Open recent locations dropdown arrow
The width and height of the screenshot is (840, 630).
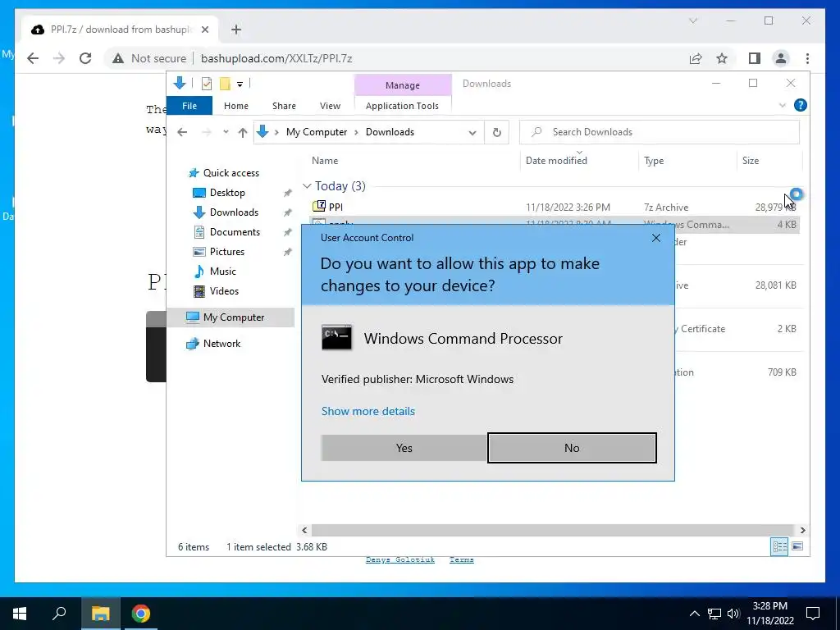226,132
